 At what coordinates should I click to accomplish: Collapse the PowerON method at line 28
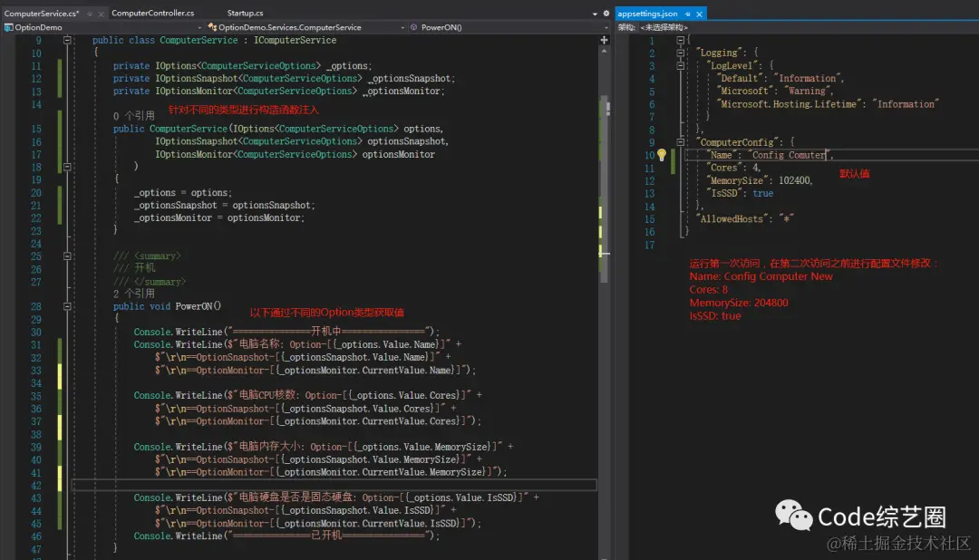pos(67,306)
